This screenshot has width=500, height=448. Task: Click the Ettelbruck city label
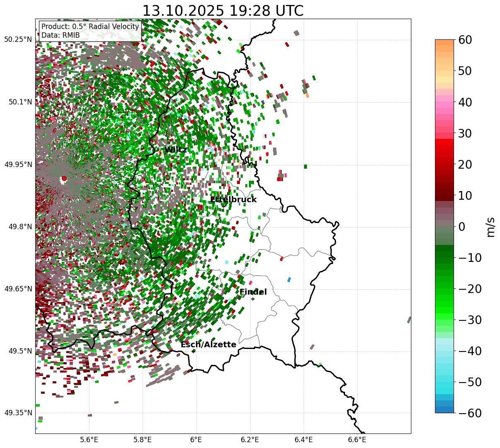[233, 200]
